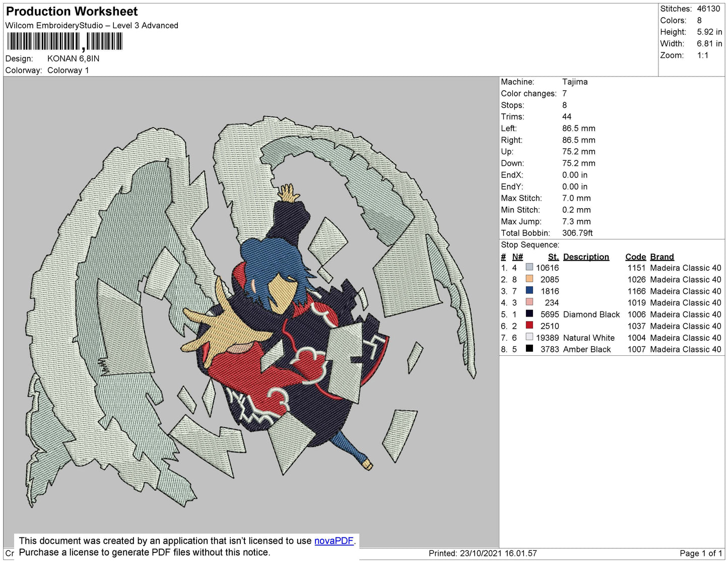The image size is (728, 563).
Task: Click the grey swatch for thread code 1151
Action: (x=529, y=267)
